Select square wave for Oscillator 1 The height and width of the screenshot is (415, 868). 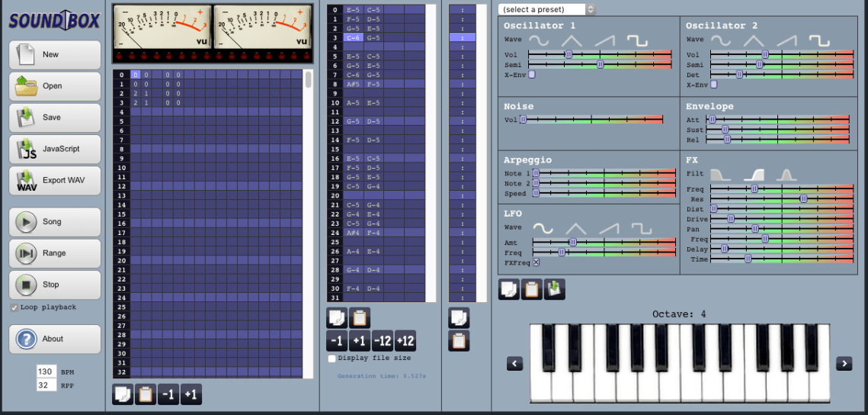tap(637, 40)
